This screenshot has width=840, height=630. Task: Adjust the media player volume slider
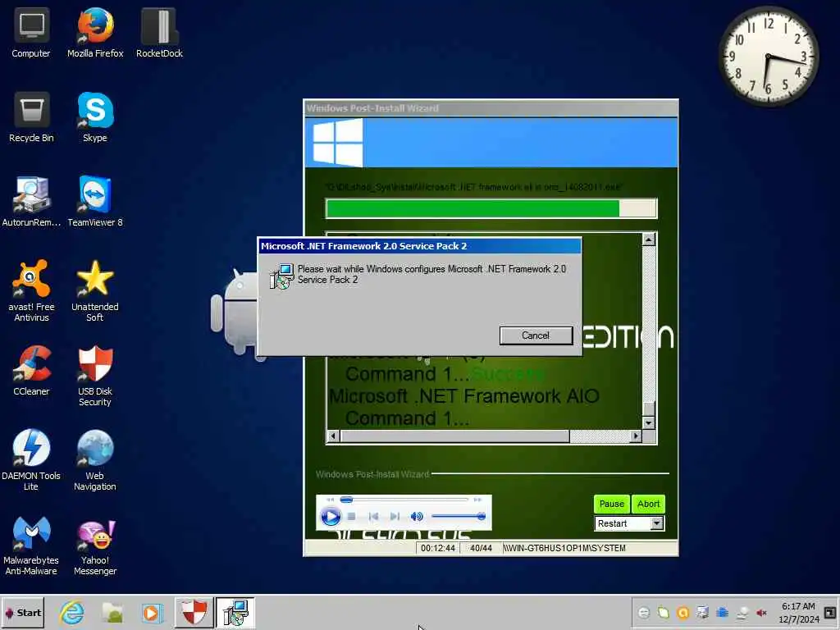pos(459,517)
